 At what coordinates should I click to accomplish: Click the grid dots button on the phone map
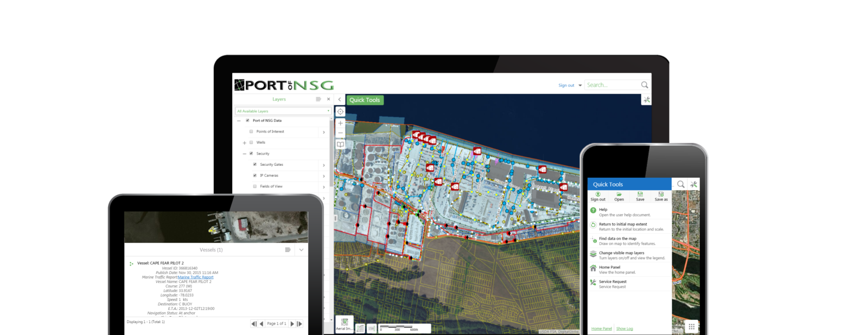click(x=691, y=326)
